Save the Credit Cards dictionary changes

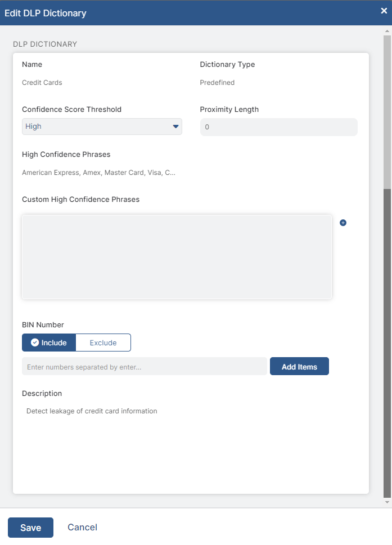click(30, 528)
